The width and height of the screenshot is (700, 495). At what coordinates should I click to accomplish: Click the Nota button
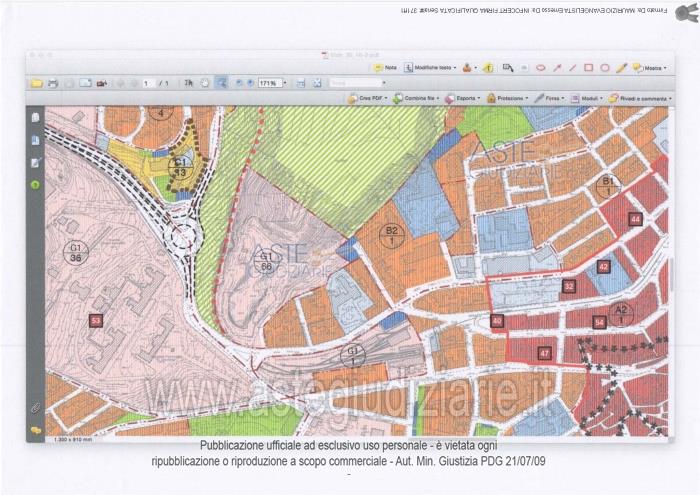coord(386,68)
